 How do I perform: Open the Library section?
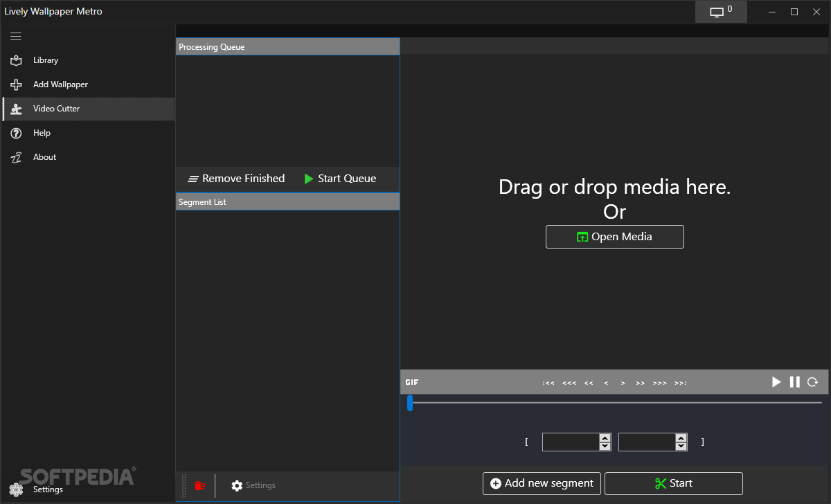[88, 60]
